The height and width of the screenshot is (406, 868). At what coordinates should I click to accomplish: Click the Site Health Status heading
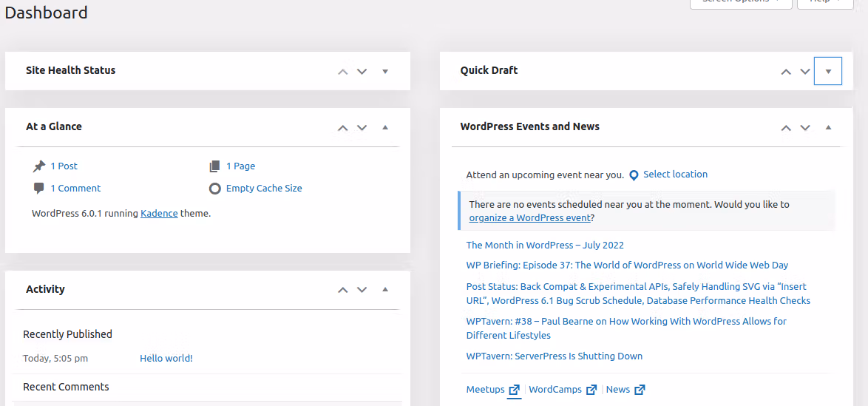tap(71, 70)
